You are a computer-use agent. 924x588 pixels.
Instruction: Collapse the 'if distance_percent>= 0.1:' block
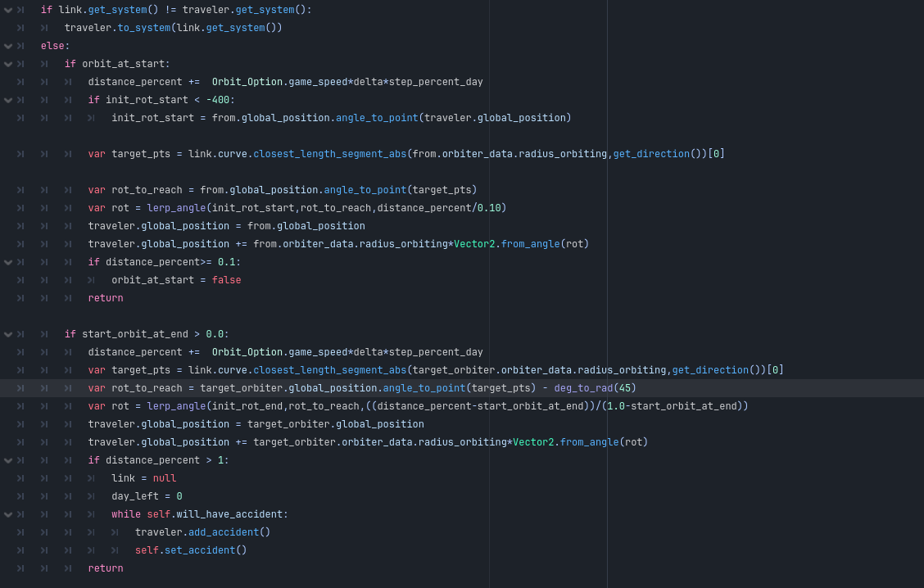[8, 262]
